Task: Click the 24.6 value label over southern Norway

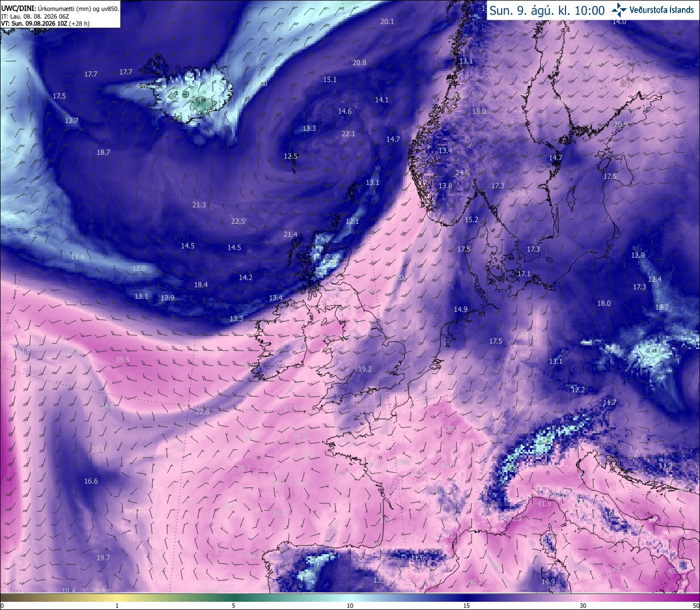Action: coord(462,173)
